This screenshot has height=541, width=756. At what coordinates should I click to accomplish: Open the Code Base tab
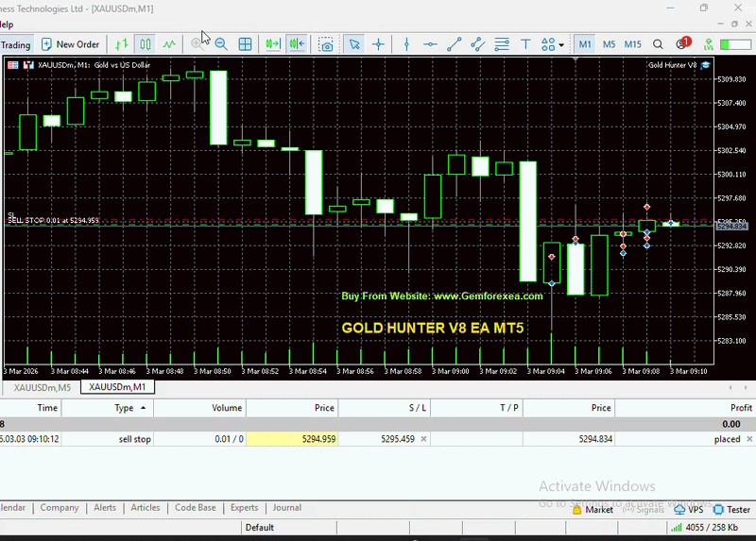pos(196,508)
